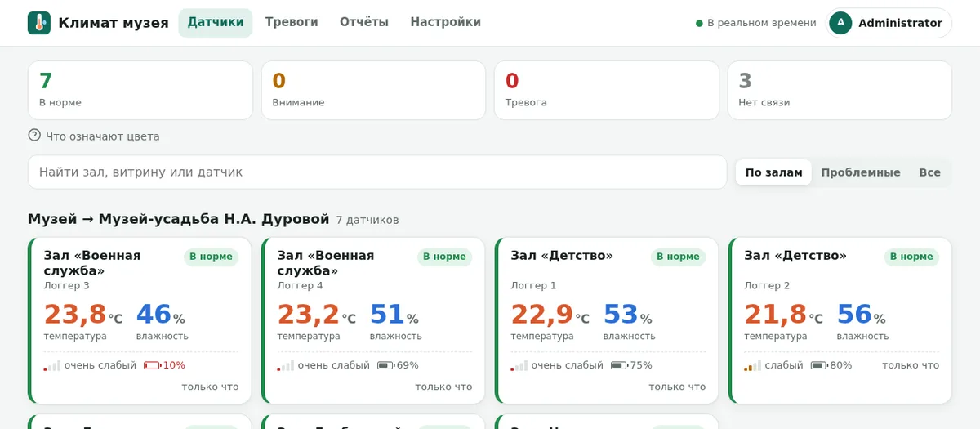This screenshot has width=980, height=429.
Task: Click the 53% humidity value
Action: point(627,315)
